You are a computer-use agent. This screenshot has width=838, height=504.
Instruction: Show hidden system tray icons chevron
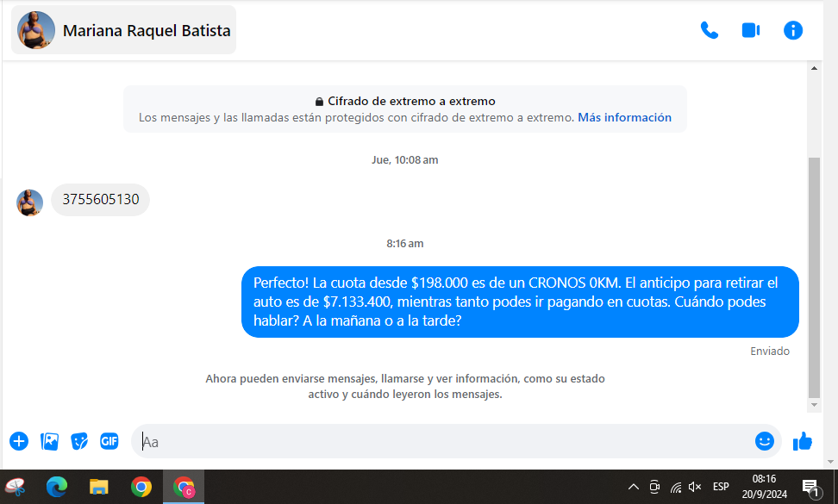coord(633,487)
